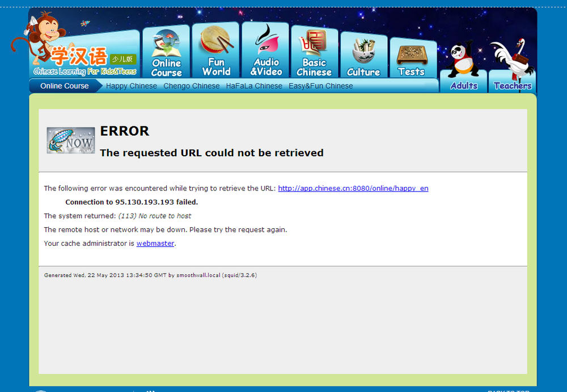Viewport: 567px width, 392px height.
Task: Switch to the Teachers tab
Action: 513,86
